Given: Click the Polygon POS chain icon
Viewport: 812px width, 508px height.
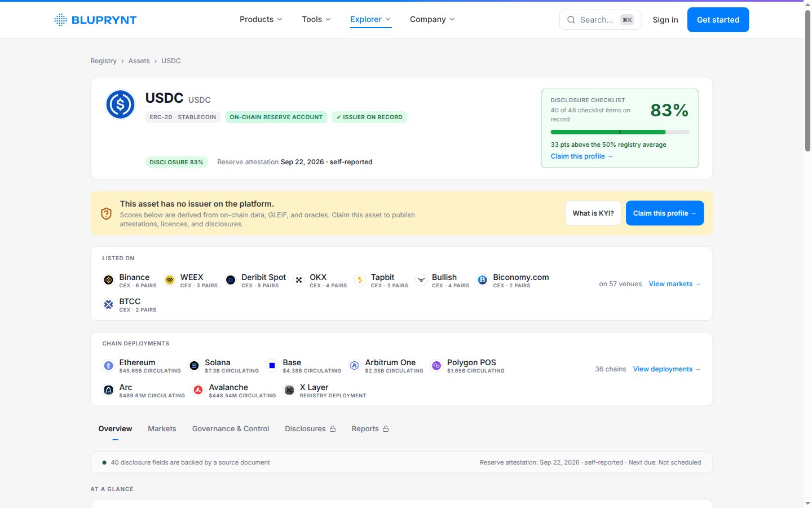Looking at the screenshot, I should (436, 366).
